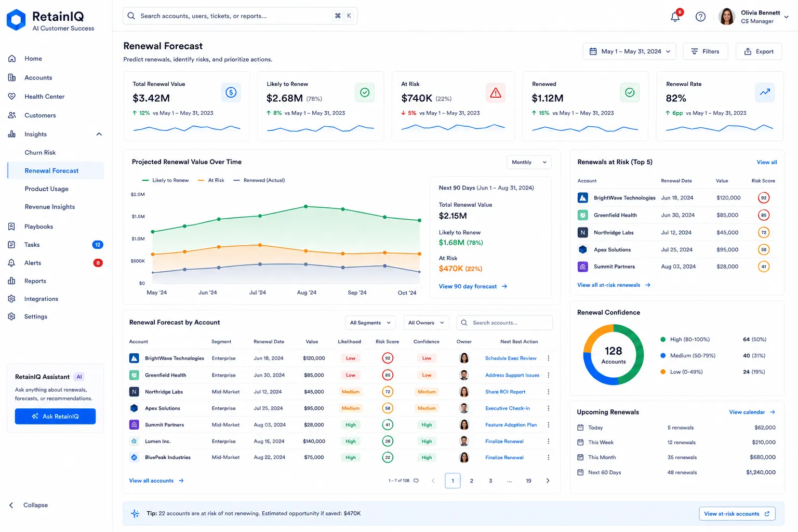Click BrightWave logo in Renewals at Risk
Screen dimensions: 798x532
[583, 198]
